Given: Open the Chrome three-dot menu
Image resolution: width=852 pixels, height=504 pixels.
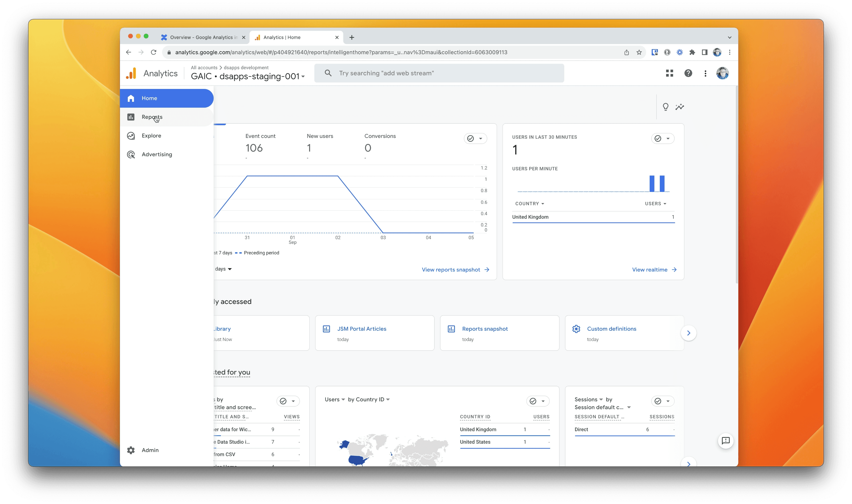Looking at the screenshot, I should [730, 52].
